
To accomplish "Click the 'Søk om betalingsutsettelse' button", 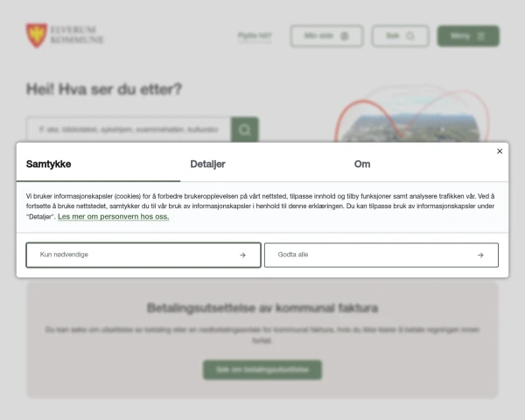I will [262, 370].
